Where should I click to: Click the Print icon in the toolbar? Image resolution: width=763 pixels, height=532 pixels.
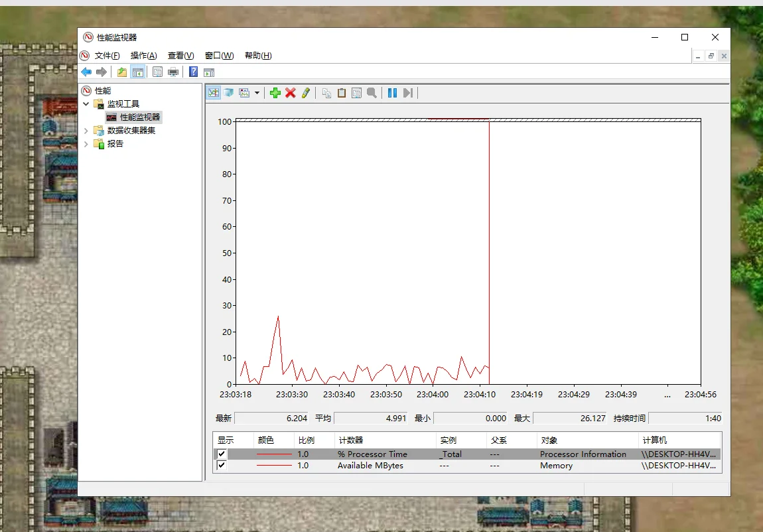[x=173, y=72]
